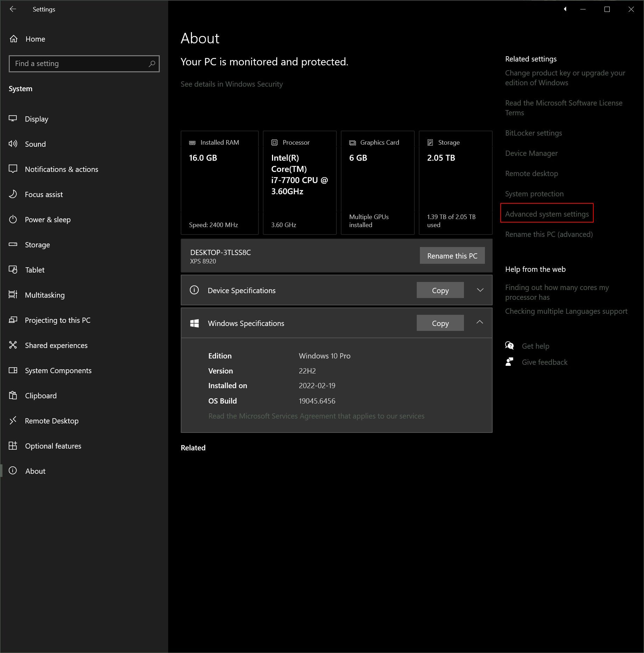The width and height of the screenshot is (644, 653).
Task: Open the Display settings page
Action: [x=36, y=119]
